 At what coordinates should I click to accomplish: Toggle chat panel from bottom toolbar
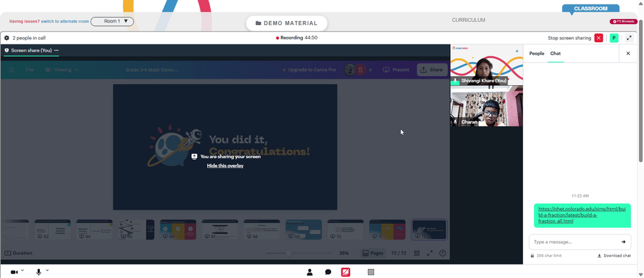(328, 272)
